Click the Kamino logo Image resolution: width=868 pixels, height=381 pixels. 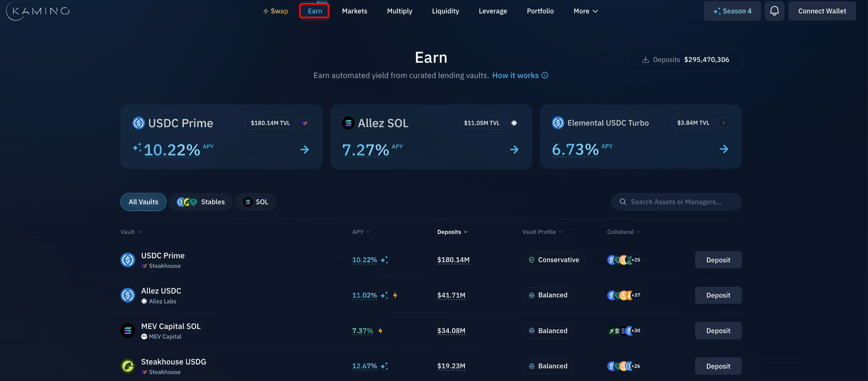coord(38,11)
